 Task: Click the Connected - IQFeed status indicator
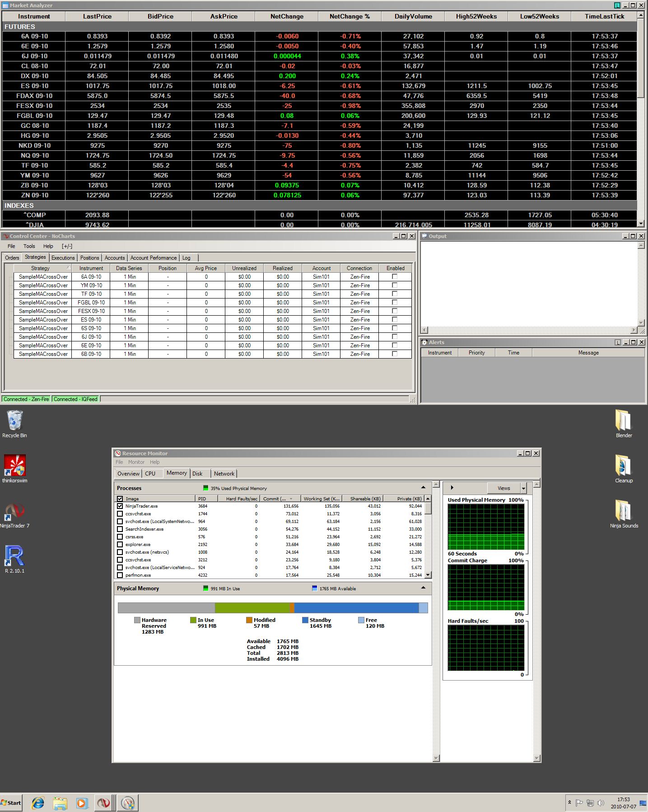(x=75, y=399)
